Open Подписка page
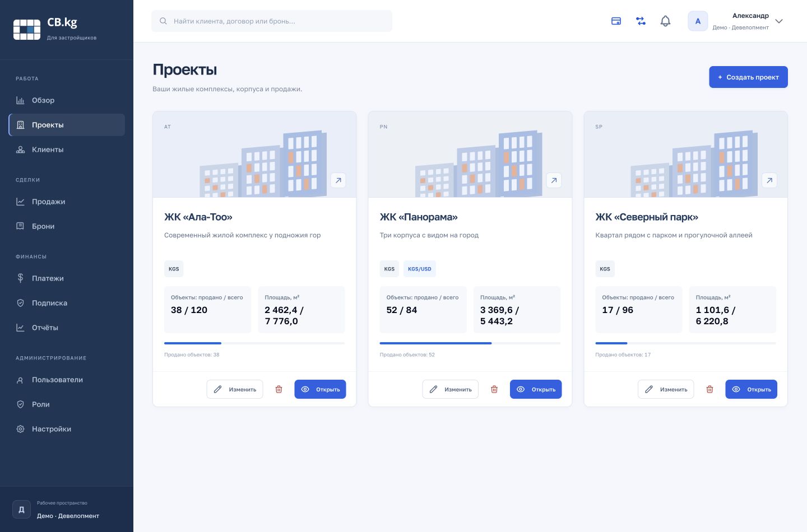This screenshot has width=807, height=532. coord(67,303)
